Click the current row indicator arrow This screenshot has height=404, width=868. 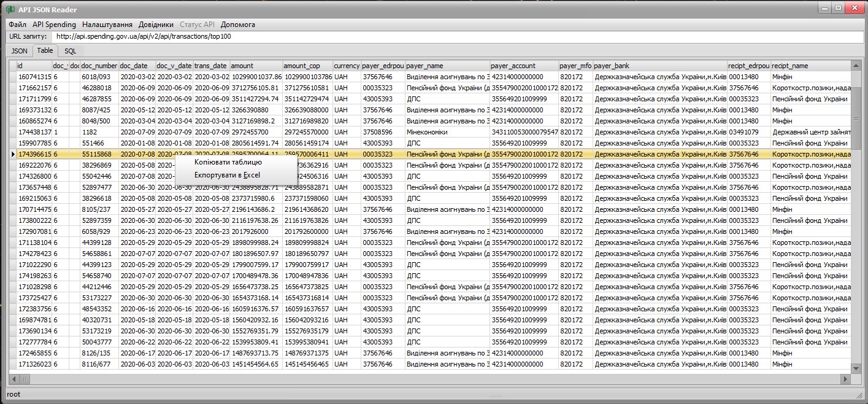[x=13, y=154]
